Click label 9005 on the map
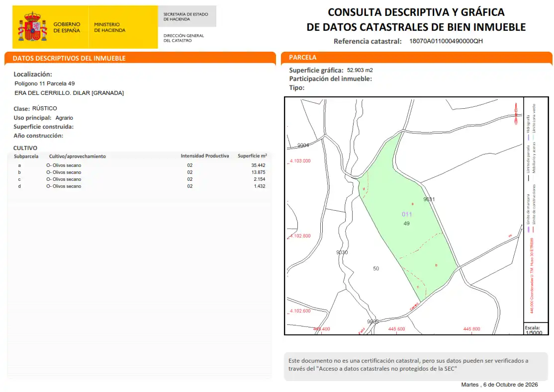The image size is (554, 392). pyautogui.click(x=373, y=321)
